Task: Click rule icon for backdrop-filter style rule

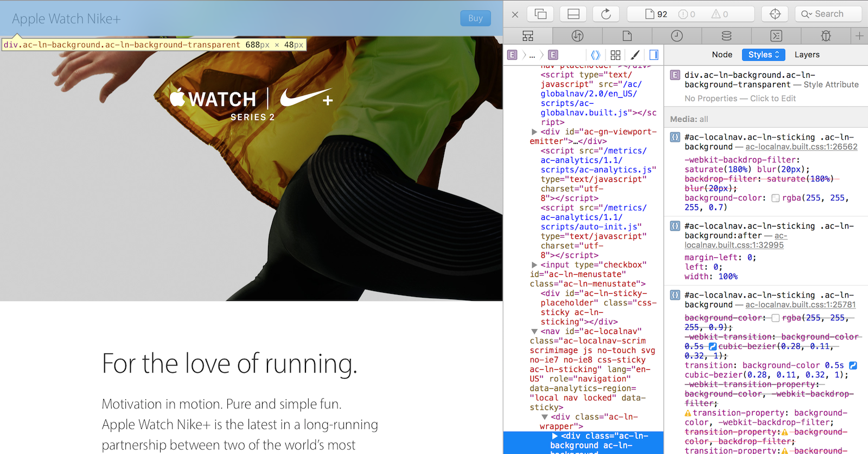Action: 675,137
